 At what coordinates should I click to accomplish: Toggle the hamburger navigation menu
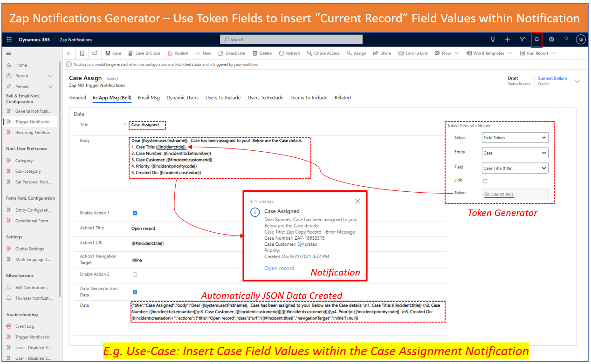coord(8,53)
